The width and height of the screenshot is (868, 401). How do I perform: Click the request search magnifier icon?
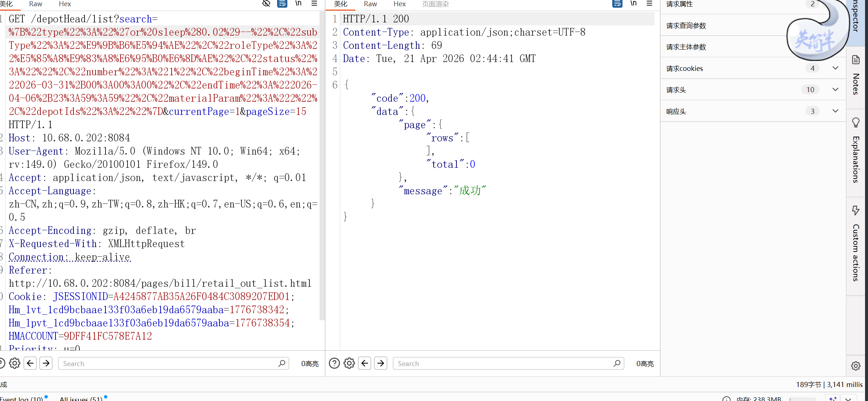[x=282, y=363]
